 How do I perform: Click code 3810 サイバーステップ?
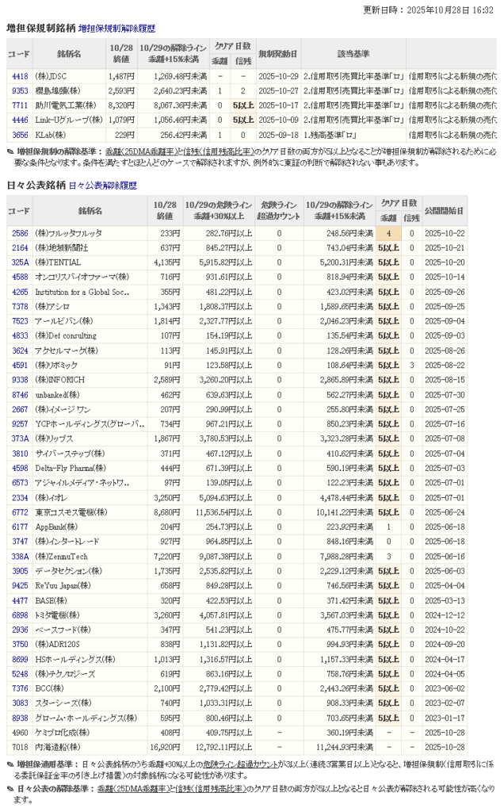(20, 453)
